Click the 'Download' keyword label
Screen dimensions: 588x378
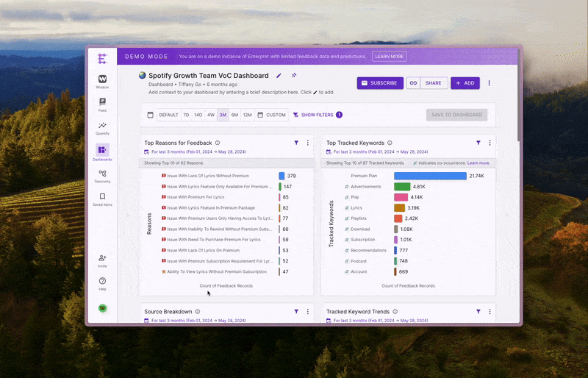pyautogui.click(x=360, y=229)
